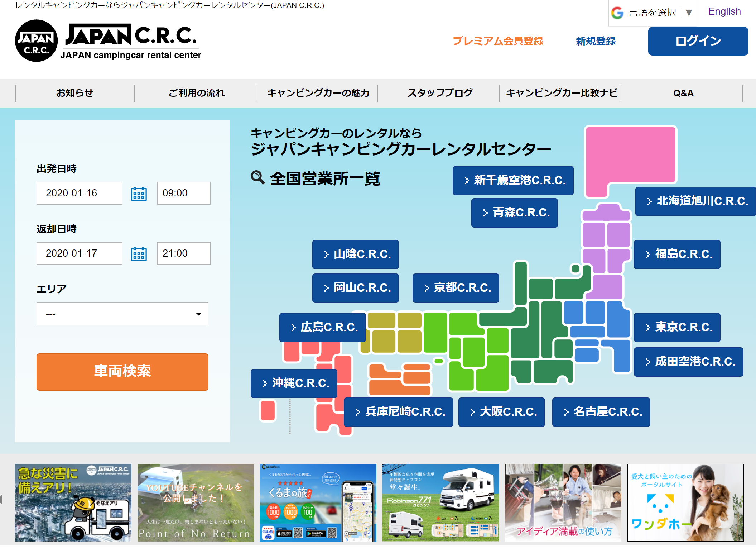
Task: Select the 東京C.R.C. location on the map
Action: (x=677, y=327)
